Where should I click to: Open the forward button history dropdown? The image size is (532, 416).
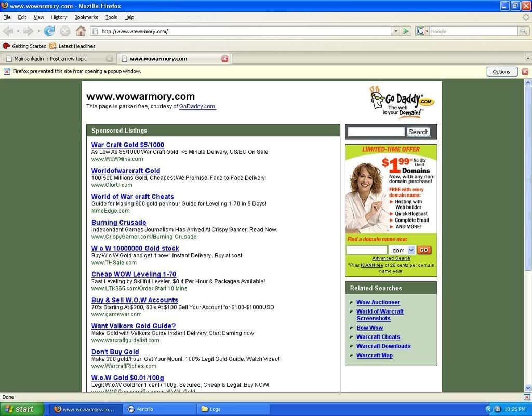coord(38,31)
